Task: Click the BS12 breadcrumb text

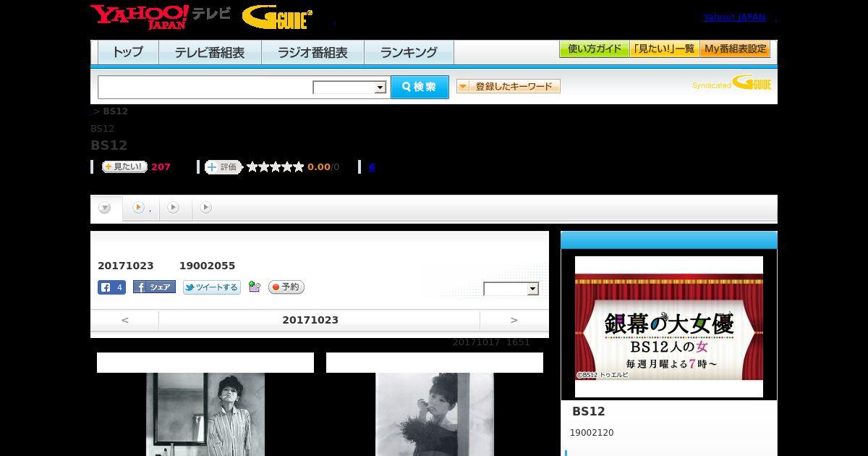Action: point(116,111)
